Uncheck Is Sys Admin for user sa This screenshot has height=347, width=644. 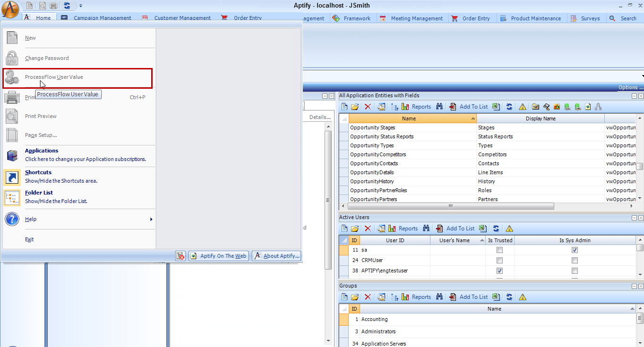pos(575,250)
